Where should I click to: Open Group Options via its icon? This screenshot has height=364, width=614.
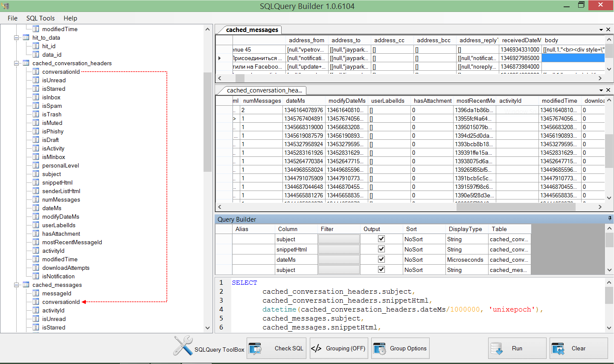pyautogui.click(x=379, y=348)
